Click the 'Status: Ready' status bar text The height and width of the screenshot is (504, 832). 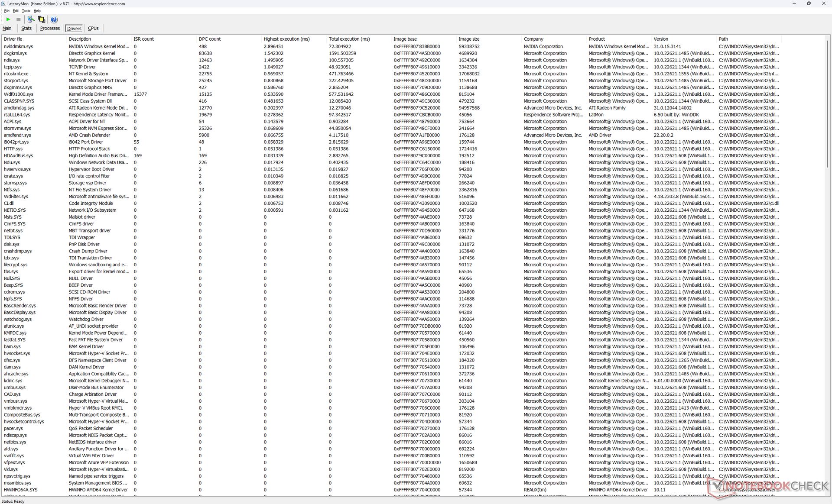pyautogui.click(x=13, y=501)
